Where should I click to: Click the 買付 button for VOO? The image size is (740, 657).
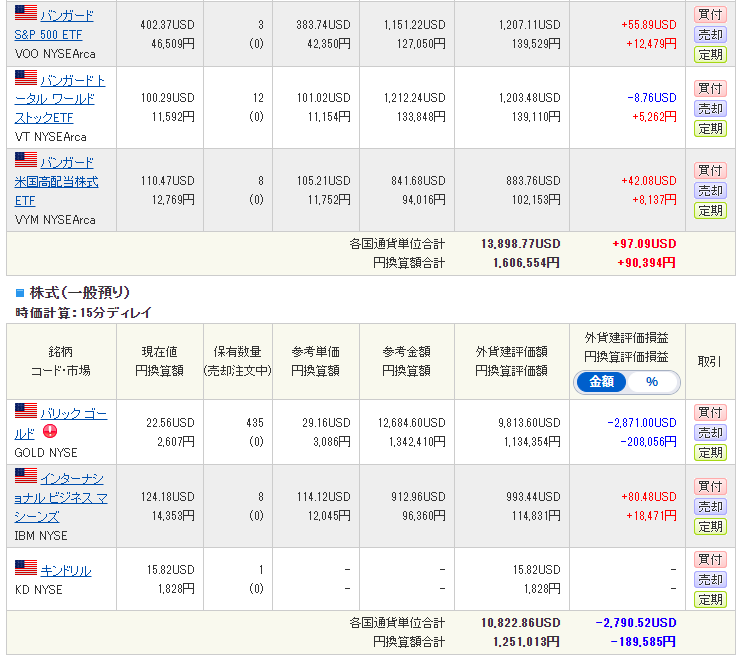click(710, 15)
